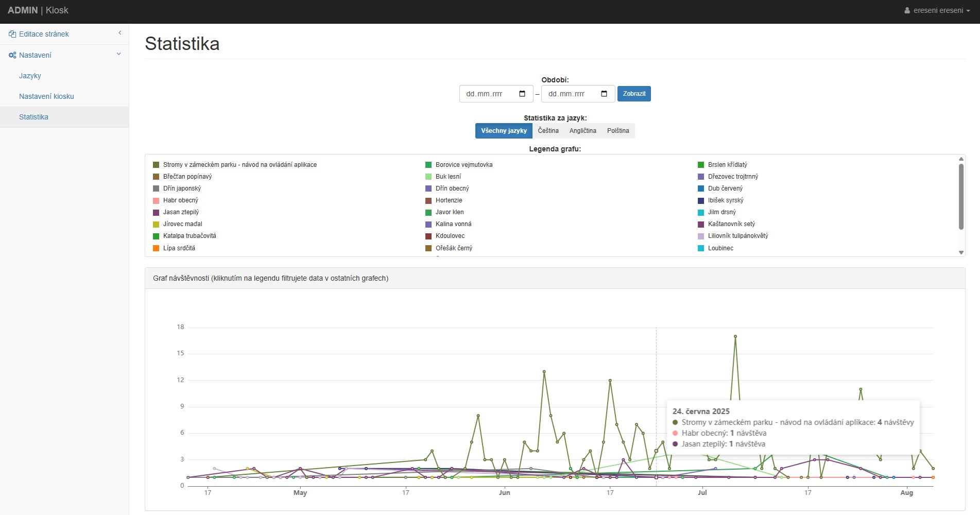The height and width of the screenshot is (515, 980).
Task: Click the Lípa srdčitá orange color swatch
Action: 156,248
